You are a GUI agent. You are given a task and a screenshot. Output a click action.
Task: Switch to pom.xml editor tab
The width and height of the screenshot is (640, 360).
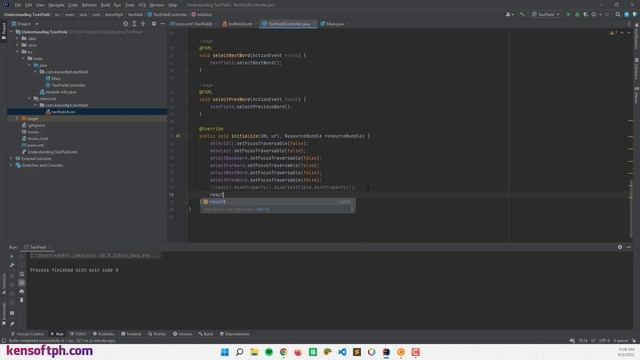pyautogui.click(x=192, y=24)
